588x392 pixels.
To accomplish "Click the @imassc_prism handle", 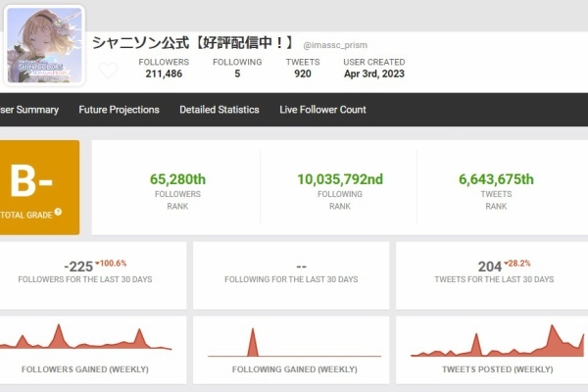I will [335, 45].
